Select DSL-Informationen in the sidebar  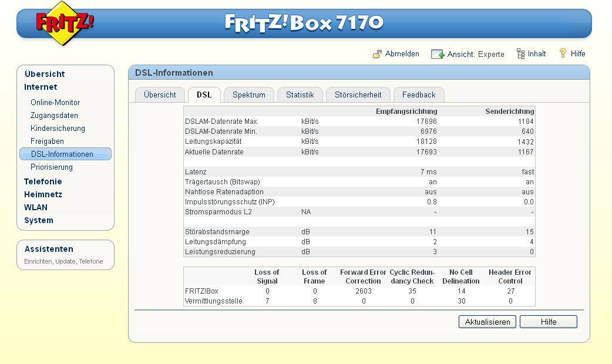[x=65, y=154]
